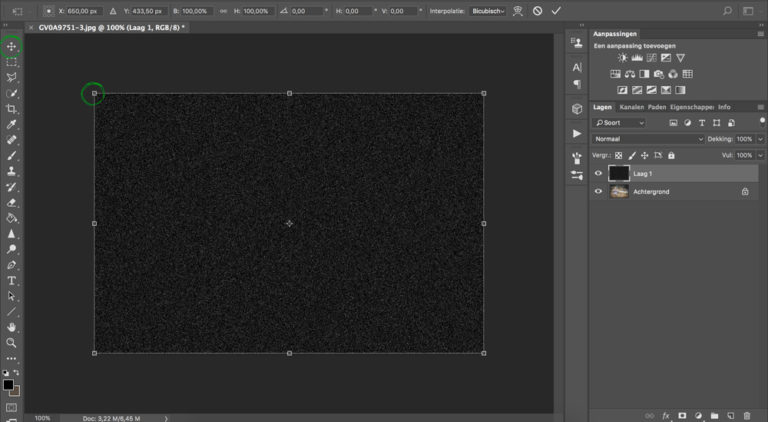Viewport: 768px width, 422px height.
Task: Select the Zoom tool
Action: point(12,342)
